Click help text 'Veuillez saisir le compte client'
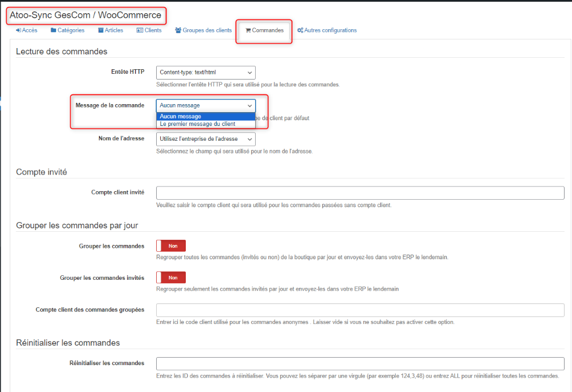 (274, 205)
